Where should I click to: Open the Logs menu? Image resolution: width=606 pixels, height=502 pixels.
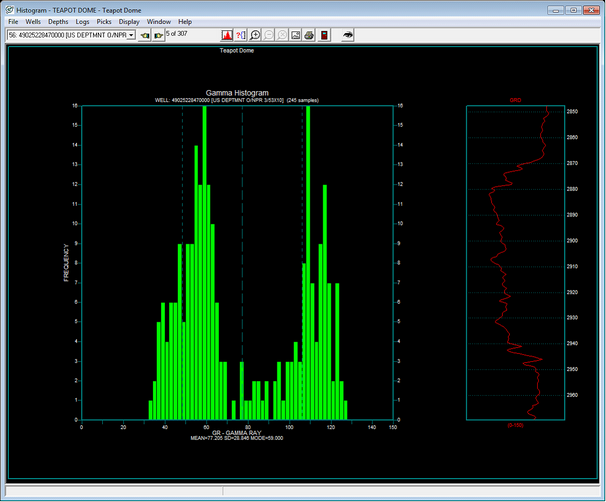click(82, 21)
